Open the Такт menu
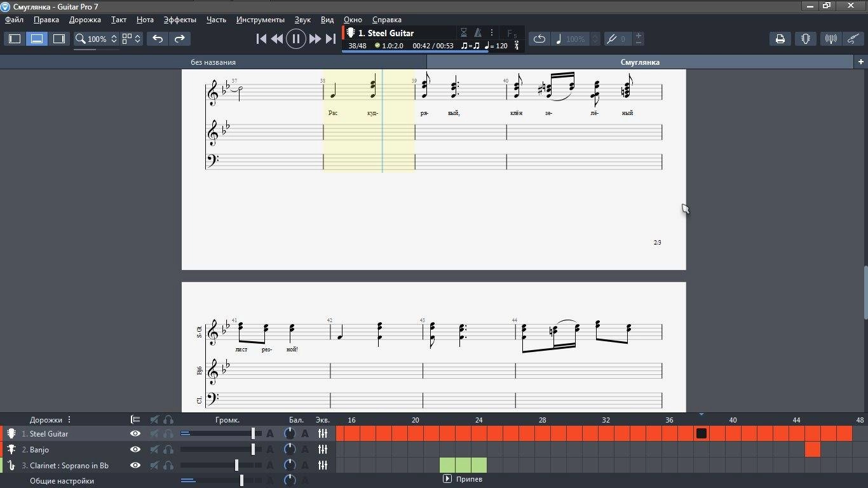868x488 pixels. tap(119, 20)
